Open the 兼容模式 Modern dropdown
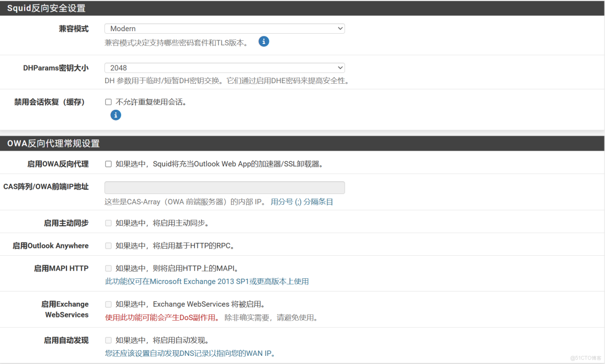605x364 pixels. click(224, 28)
